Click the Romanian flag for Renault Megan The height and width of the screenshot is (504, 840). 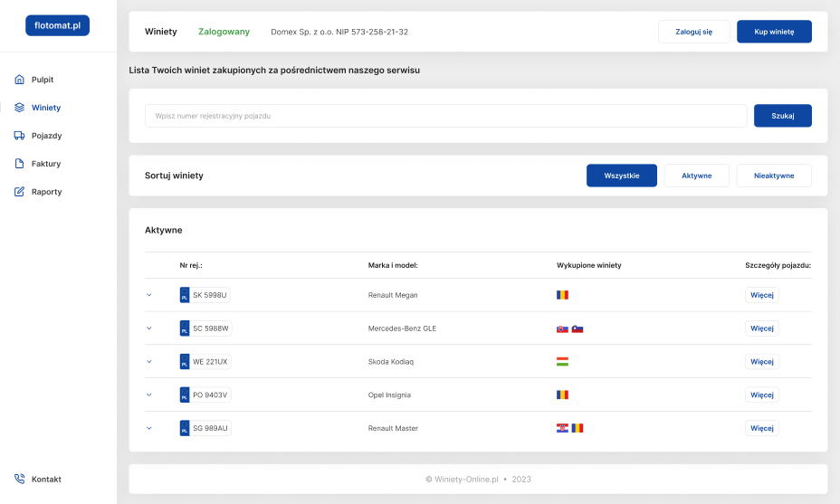click(x=562, y=295)
